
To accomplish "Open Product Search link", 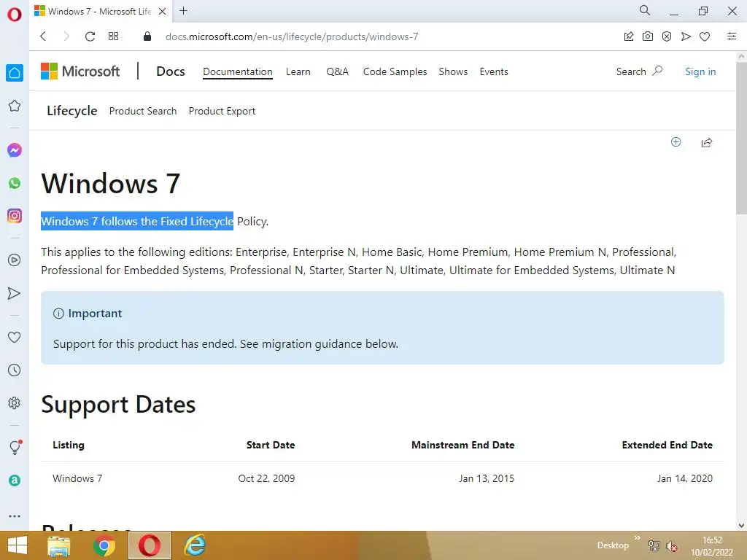I will pyautogui.click(x=143, y=111).
